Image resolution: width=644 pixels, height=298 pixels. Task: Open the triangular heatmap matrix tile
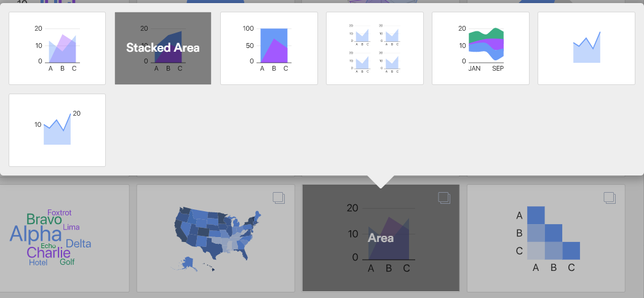546,238
